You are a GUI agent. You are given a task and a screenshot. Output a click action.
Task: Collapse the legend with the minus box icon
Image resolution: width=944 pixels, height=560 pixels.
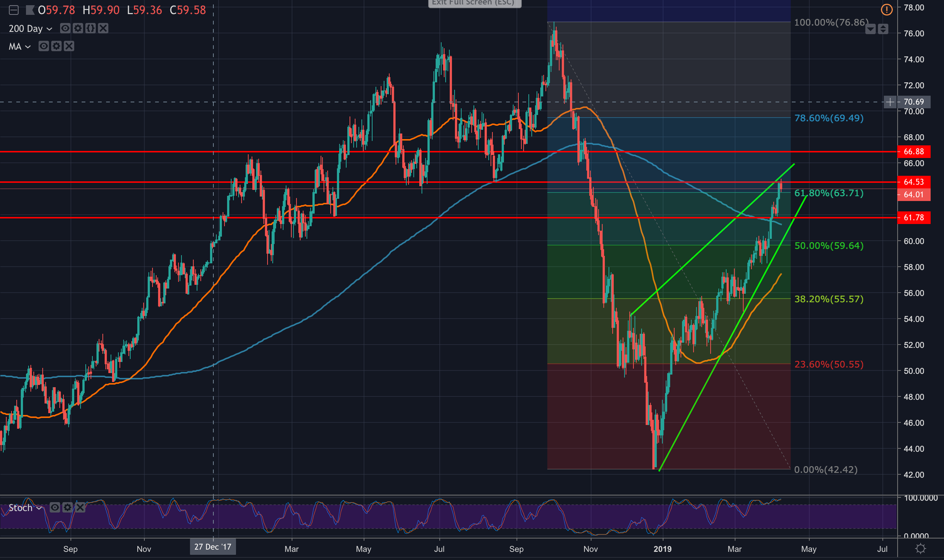(14, 10)
